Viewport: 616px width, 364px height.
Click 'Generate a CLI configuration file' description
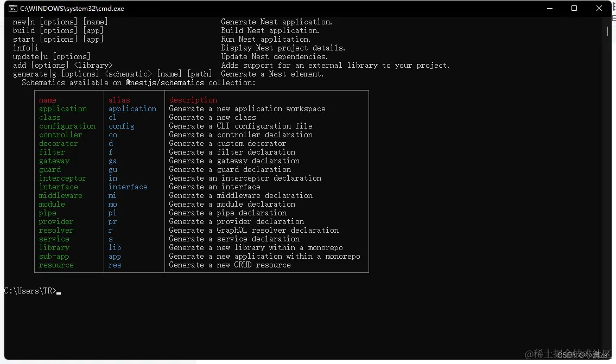pos(241,126)
